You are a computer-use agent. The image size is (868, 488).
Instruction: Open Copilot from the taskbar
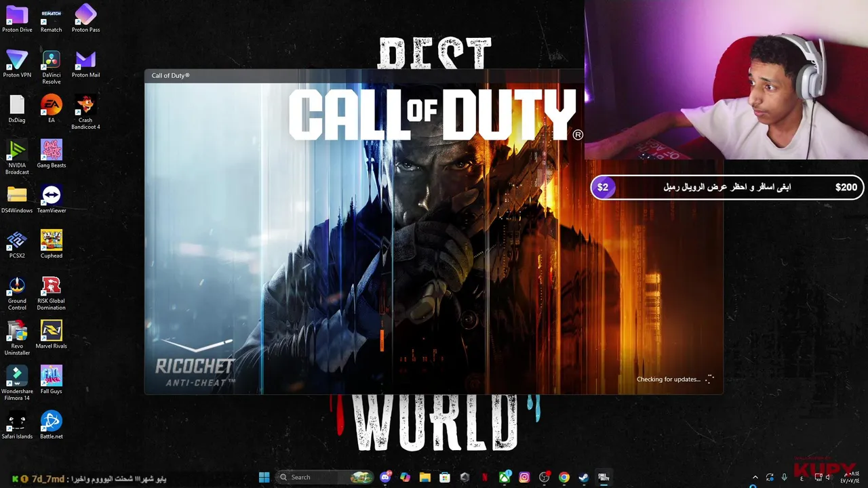(405, 477)
